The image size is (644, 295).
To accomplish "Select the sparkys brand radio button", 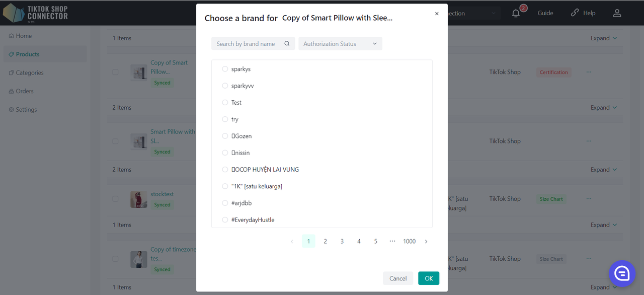I will pyautogui.click(x=225, y=69).
